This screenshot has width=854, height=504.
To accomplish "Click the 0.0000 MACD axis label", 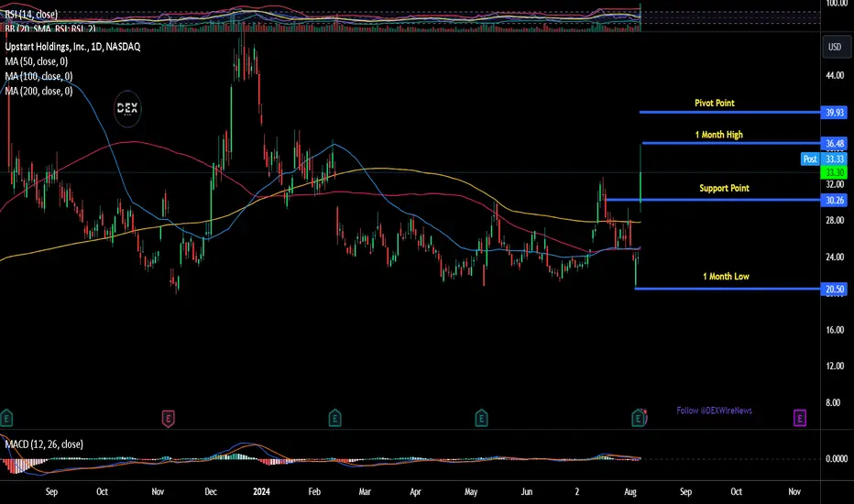I will pyautogui.click(x=836, y=459).
